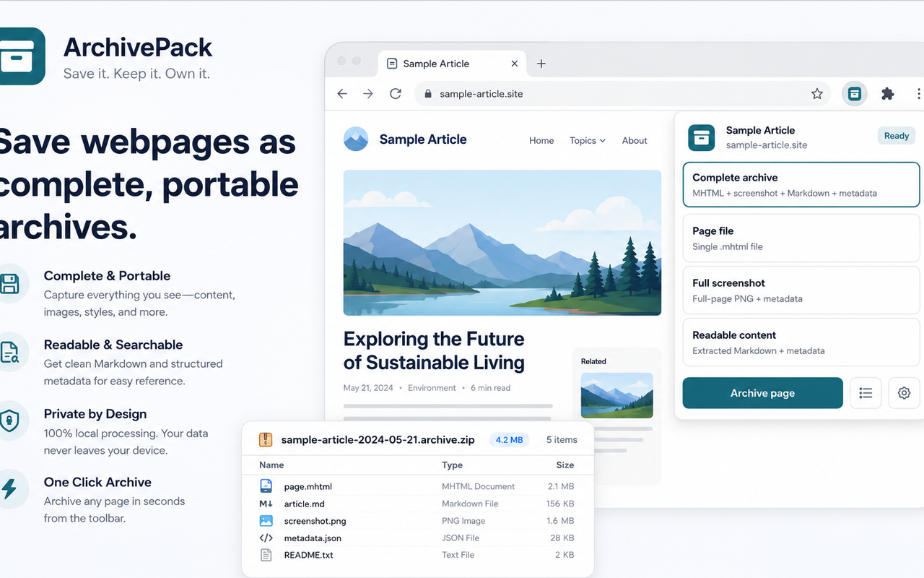Screen dimensions: 924x578
Task: Click the May 21, 2024 date
Action: coord(368,388)
